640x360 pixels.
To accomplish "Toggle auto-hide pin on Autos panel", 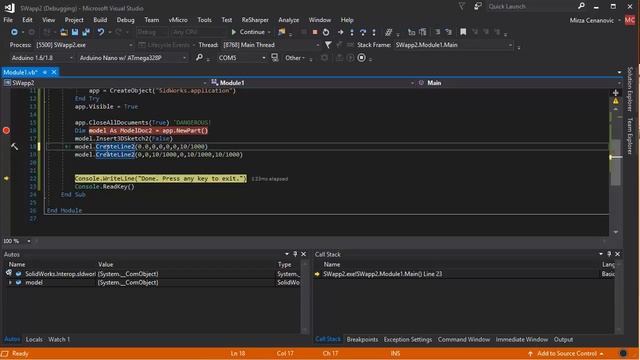I will click(295, 254).
